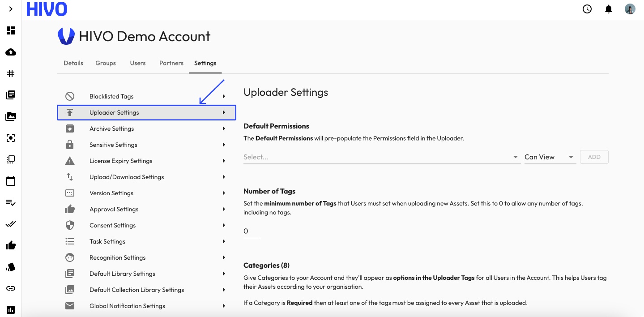
Task: Click the ADD permissions button
Action: [594, 157]
